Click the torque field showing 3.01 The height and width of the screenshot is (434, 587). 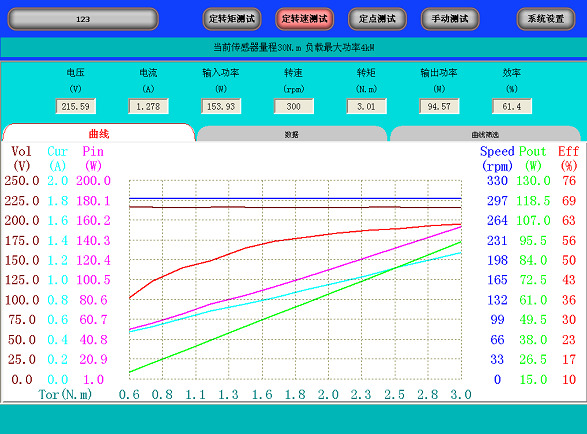coord(366,106)
